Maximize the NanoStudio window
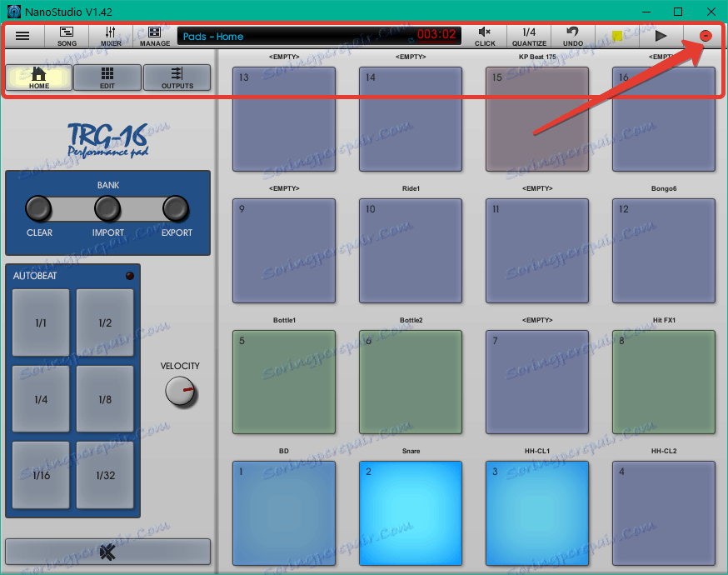 pos(678,12)
